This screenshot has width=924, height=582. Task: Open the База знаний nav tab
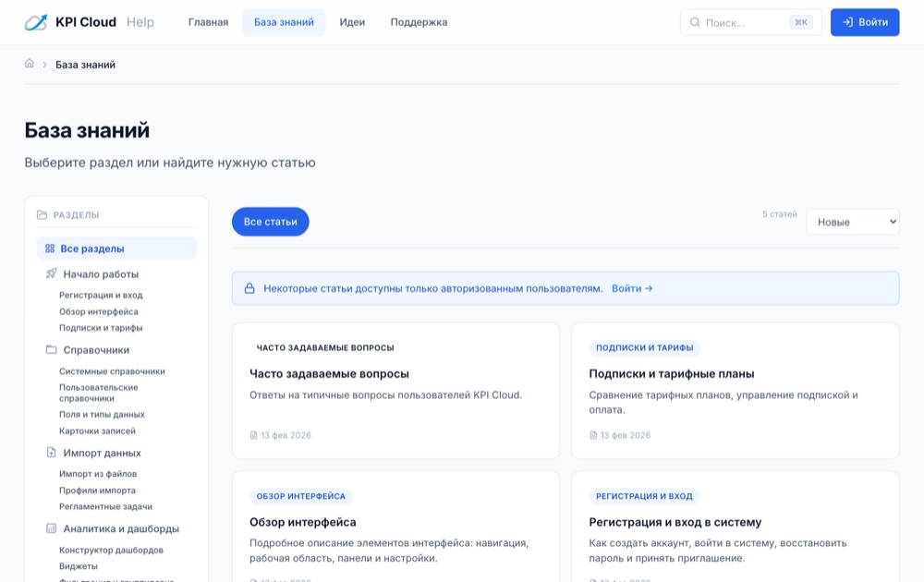284,22
